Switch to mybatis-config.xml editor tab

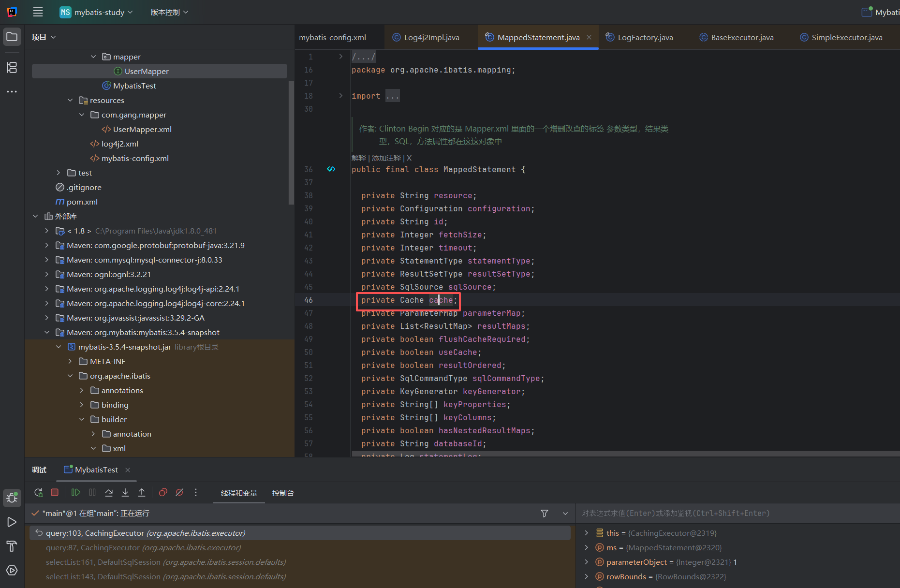point(333,37)
